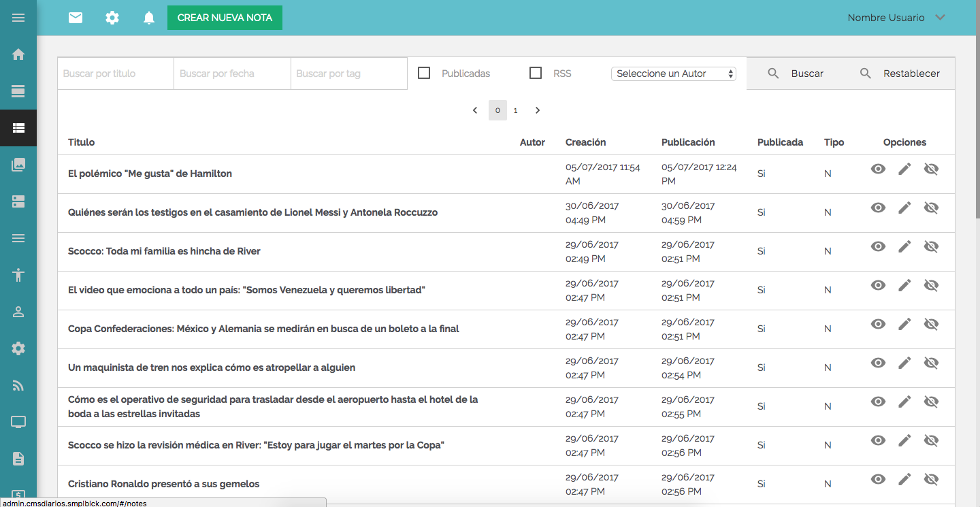Edit the 'revisión médica en River' note
The height and width of the screenshot is (507, 980).
point(904,440)
